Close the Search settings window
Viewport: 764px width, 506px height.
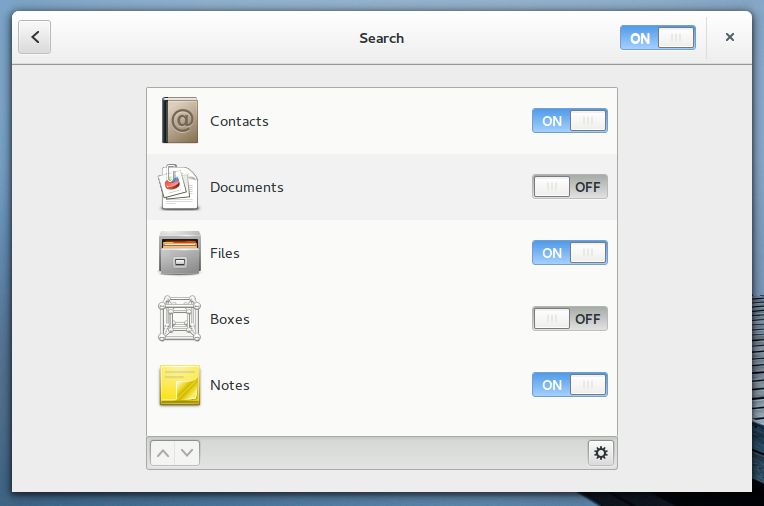point(730,38)
